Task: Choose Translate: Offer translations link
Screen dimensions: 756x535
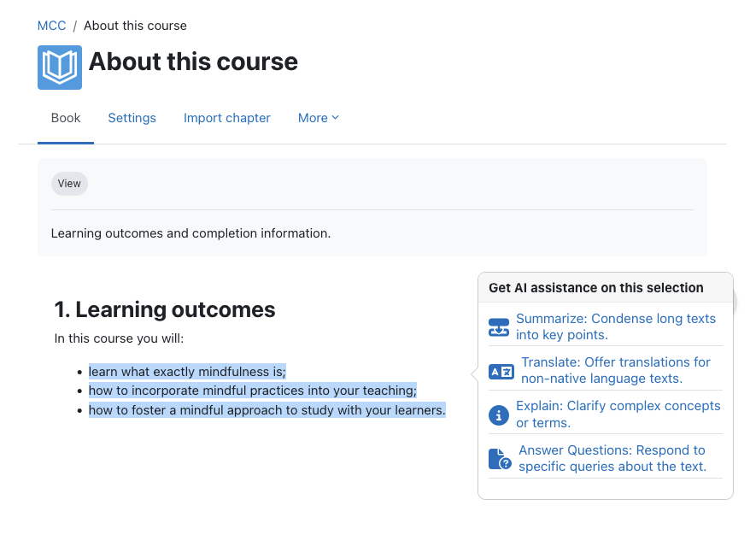Action: coord(616,370)
